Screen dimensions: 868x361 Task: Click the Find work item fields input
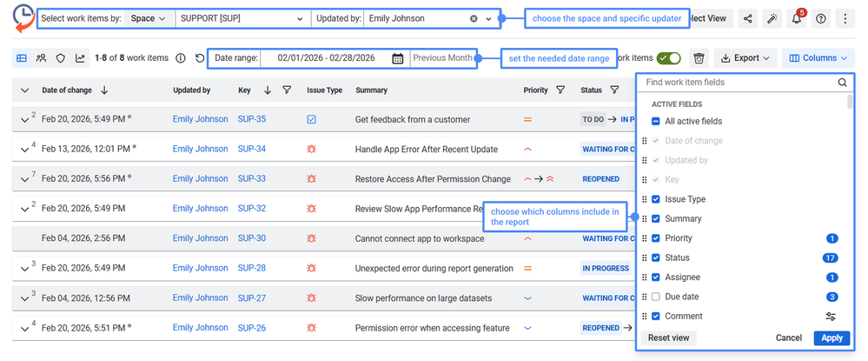[x=739, y=82]
